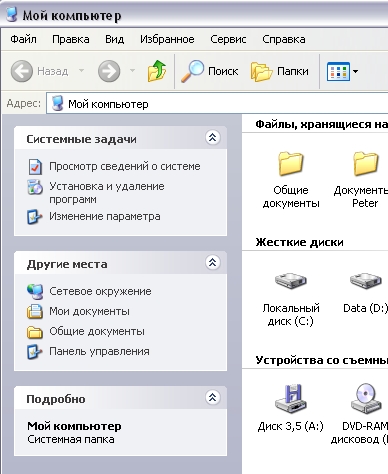The height and width of the screenshot is (474, 388).
Task: Select the Общие документы folder icon
Action: (291, 163)
